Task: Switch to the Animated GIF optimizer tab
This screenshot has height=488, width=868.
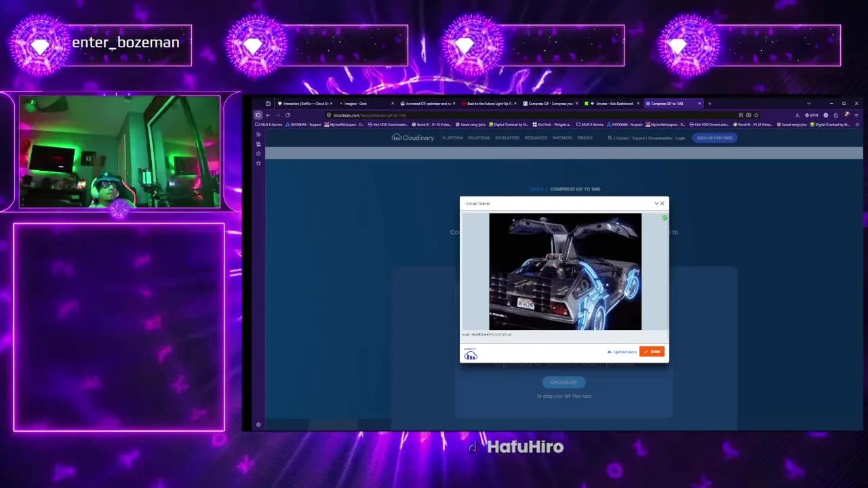Action: pos(428,104)
